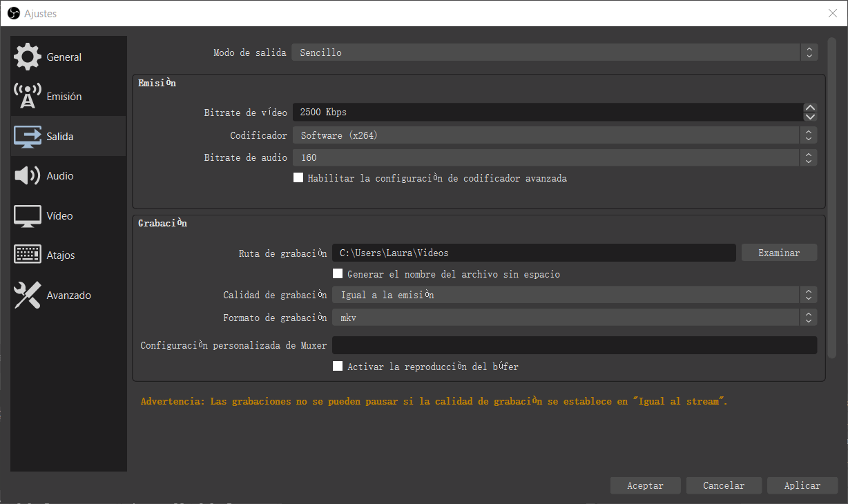Screen dimensions: 848x504
Task: Select the Salida output icon
Action: [x=28, y=136]
